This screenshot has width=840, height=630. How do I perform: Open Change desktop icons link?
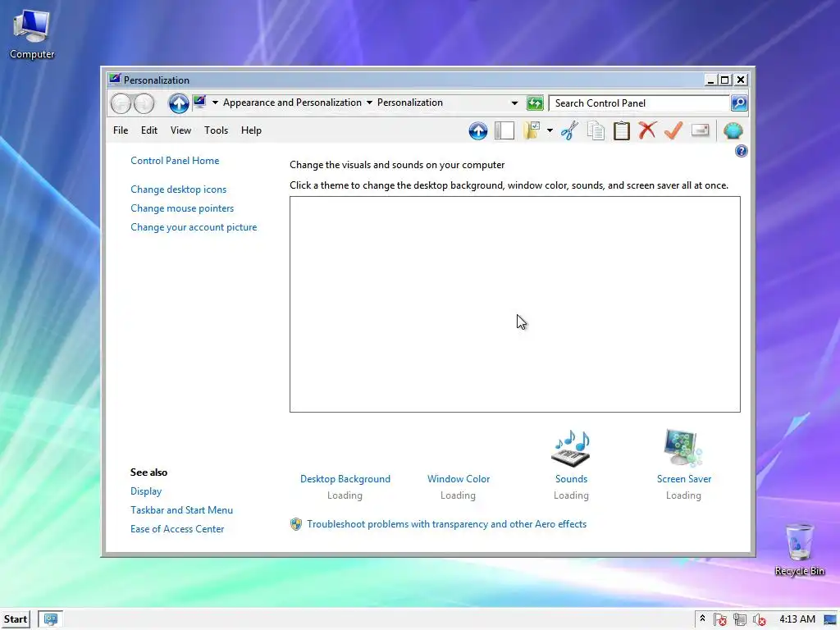pos(178,189)
